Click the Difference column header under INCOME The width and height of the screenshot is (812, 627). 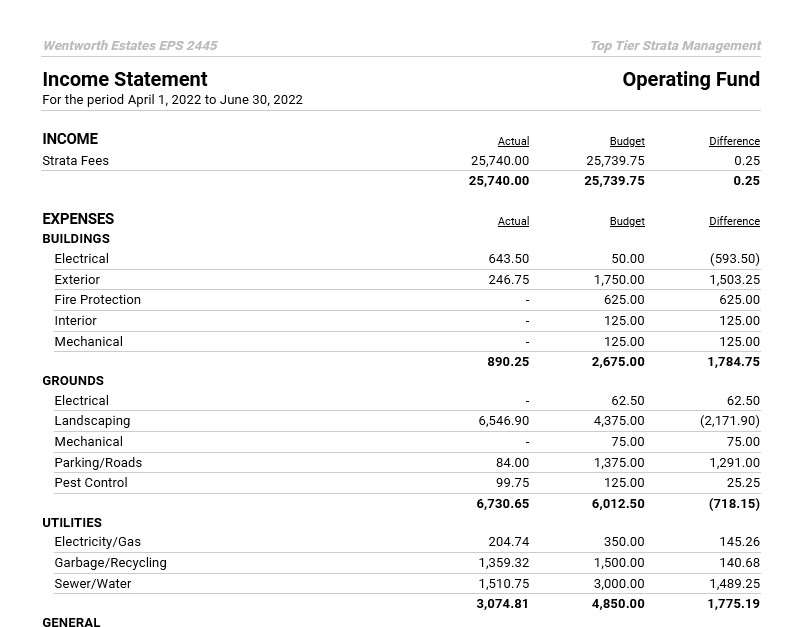pos(734,142)
